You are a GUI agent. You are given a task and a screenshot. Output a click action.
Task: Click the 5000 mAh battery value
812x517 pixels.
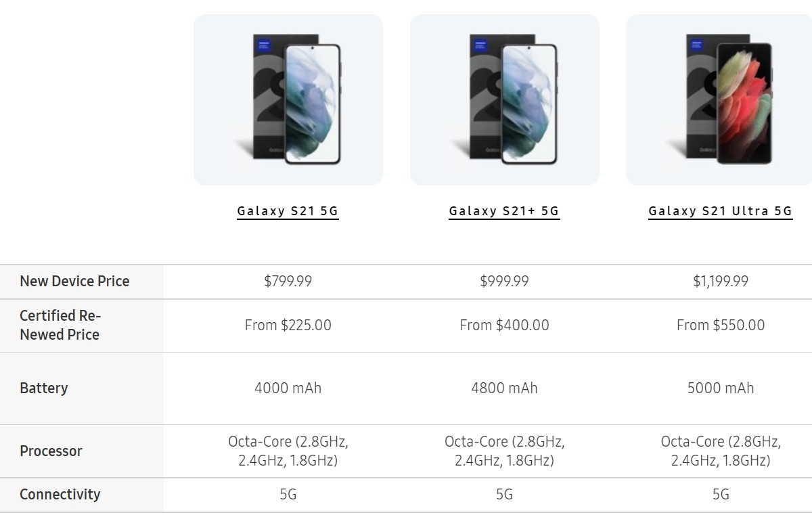click(721, 388)
